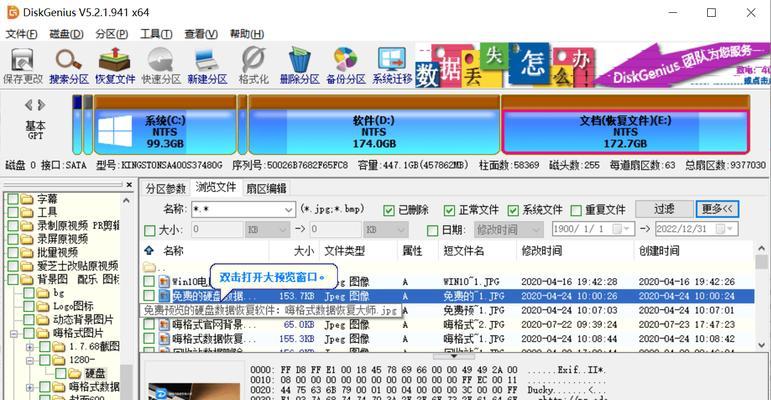The height and width of the screenshot is (400, 771).
Task: Close the folder tree panel with X
Action: pos(129,185)
